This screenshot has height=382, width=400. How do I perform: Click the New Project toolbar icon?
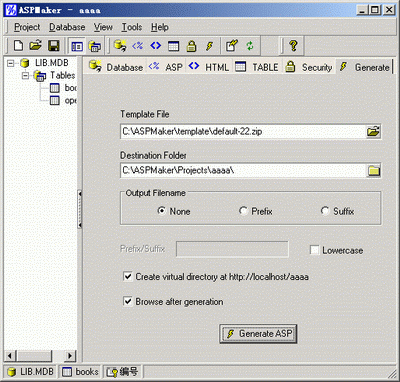pyautogui.click(x=18, y=45)
